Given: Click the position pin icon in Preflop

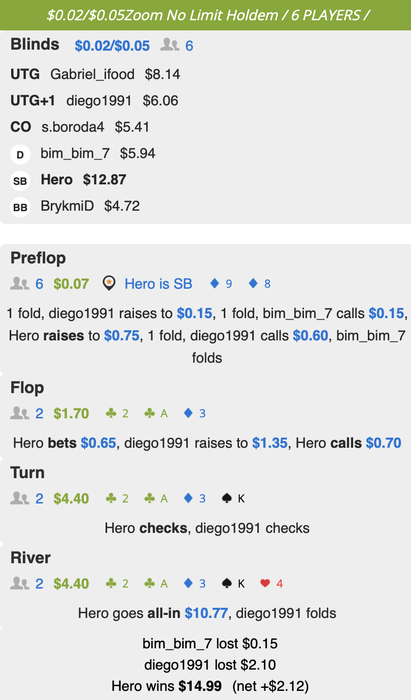Looking at the screenshot, I should point(109,283).
